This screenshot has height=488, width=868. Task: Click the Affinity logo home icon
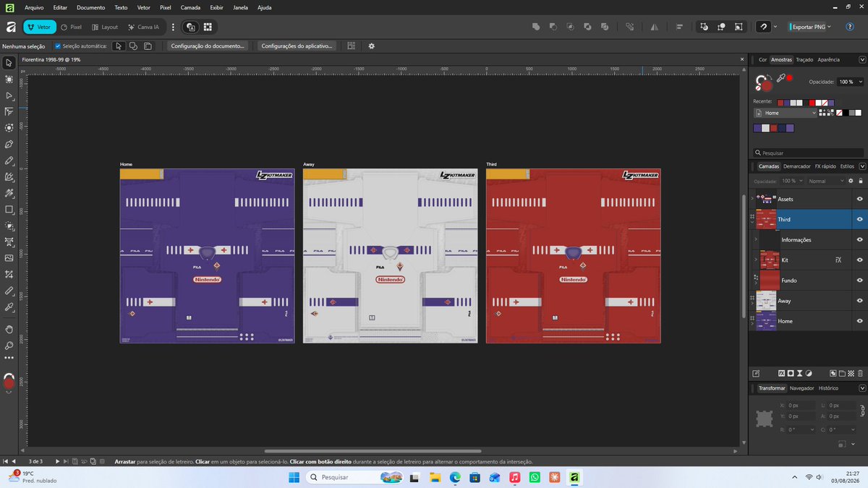tap(10, 27)
